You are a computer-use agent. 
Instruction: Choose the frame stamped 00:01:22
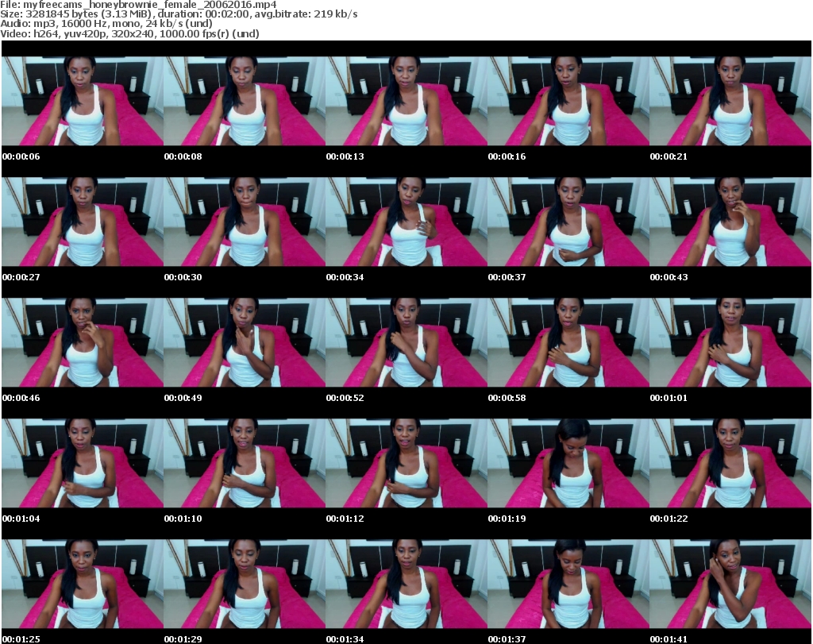730,463
